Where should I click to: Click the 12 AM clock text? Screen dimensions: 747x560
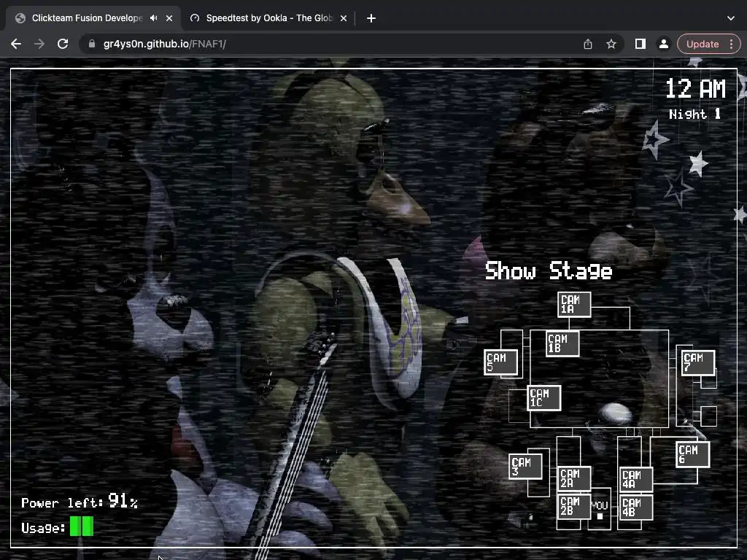[x=695, y=88]
